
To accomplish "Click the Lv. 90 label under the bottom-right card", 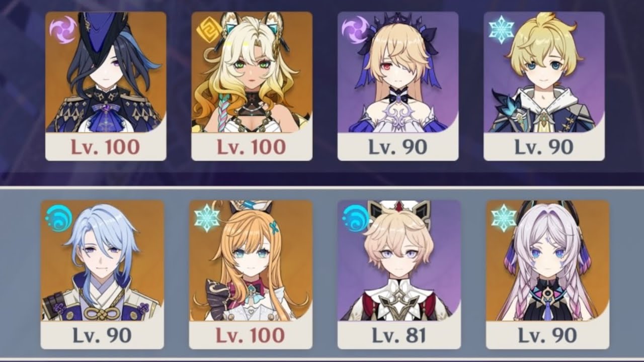I will pos(547,335).
